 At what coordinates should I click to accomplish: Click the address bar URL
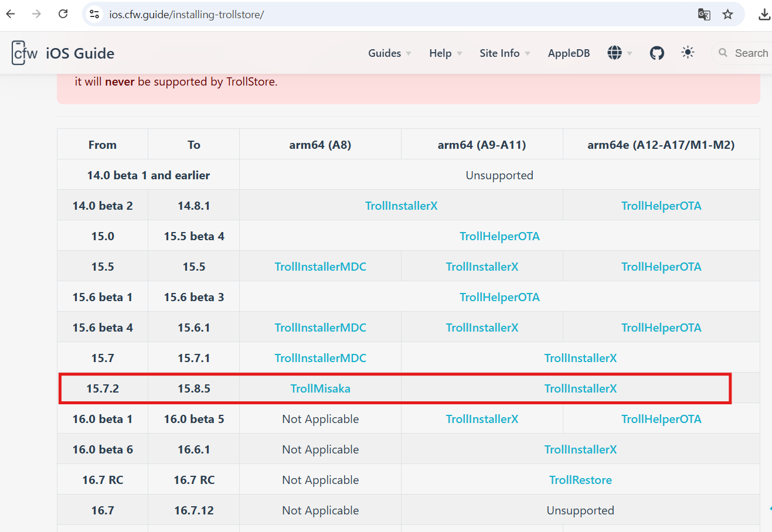coord(186,15)
